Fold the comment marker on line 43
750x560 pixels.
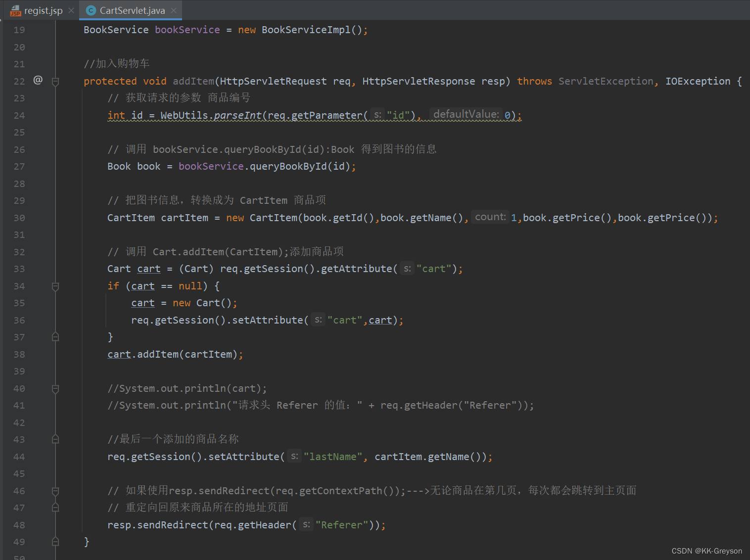[55, 439]
